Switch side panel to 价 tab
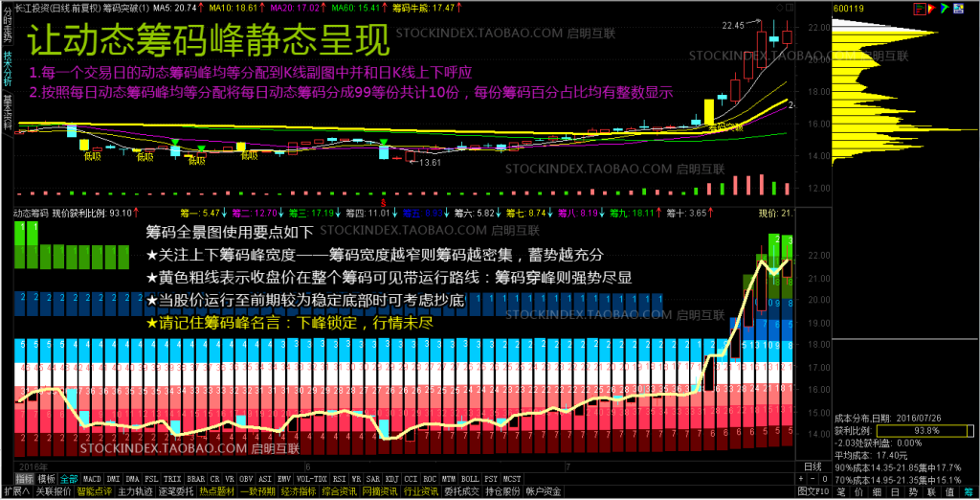The image size is (980, 500). (859, 492)
